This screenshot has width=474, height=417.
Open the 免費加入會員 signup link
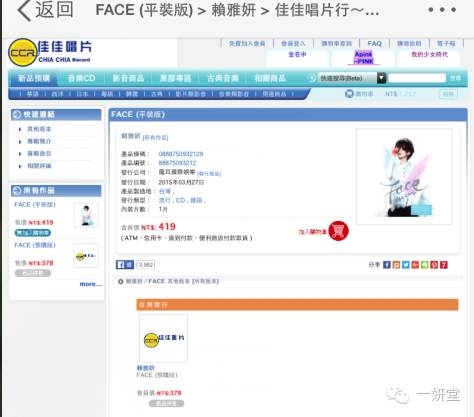pos(247,44)
